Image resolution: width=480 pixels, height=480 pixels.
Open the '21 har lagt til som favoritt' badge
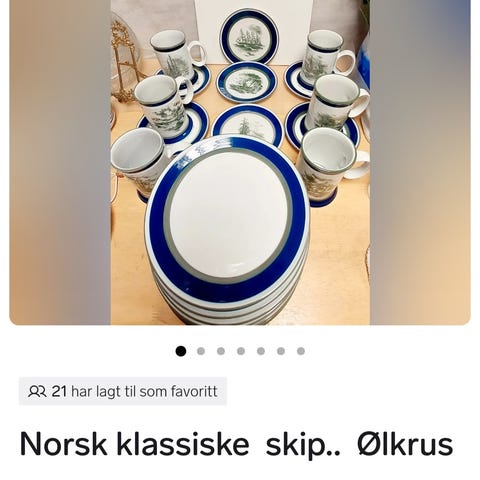point(123,391)
